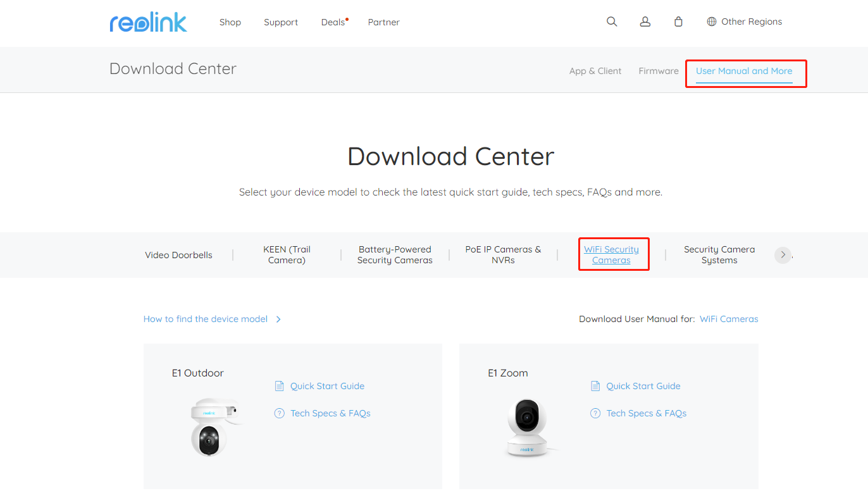Open E1 Outdoor Quick Start Guide
868x498 pixels.
coord(327,386)
